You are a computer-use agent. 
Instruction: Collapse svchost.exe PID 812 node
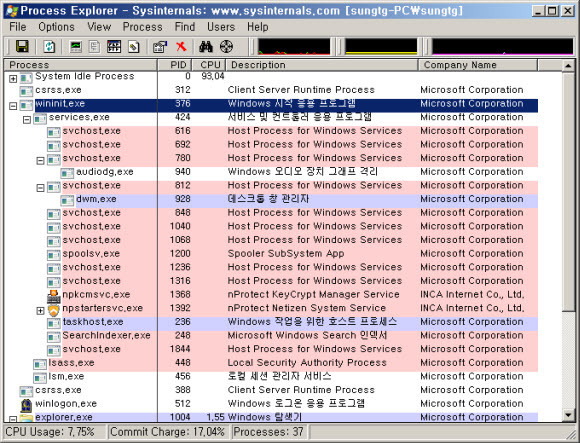[40, 188]
